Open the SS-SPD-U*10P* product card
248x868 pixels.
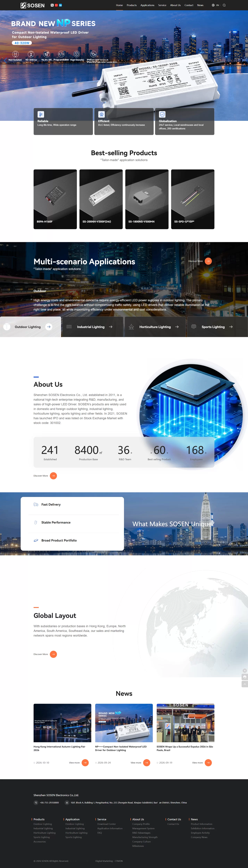(x=193, y=199)
